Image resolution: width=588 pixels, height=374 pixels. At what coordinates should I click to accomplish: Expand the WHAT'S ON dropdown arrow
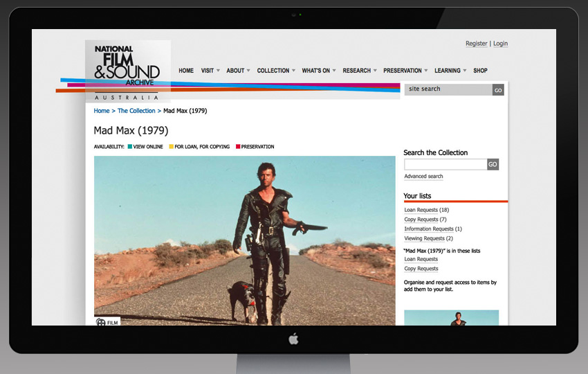334,71
